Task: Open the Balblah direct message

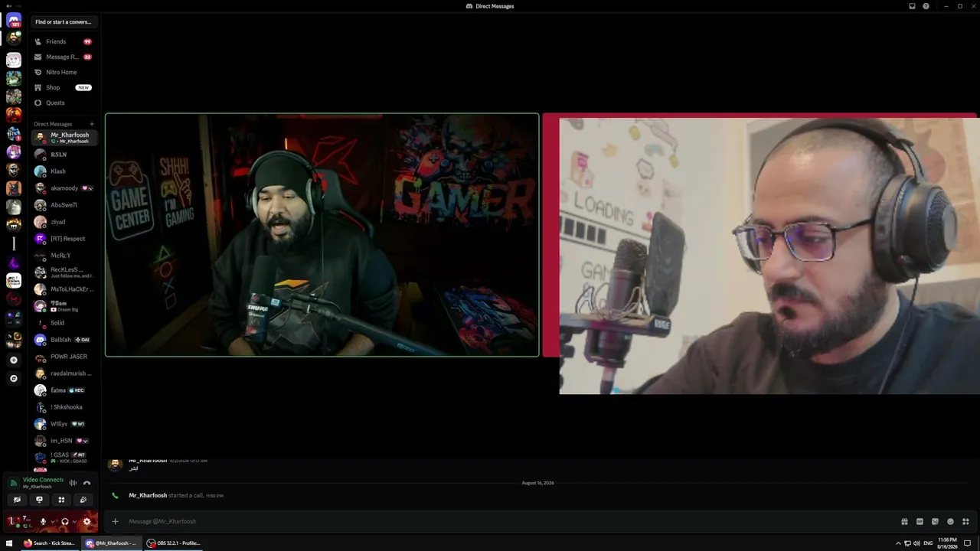Action: point(64,340)
